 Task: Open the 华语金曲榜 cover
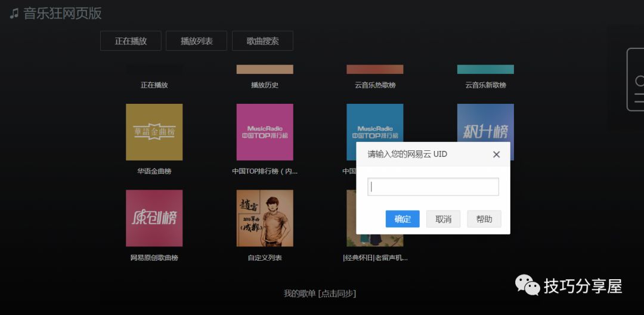(x=154, y=132)
